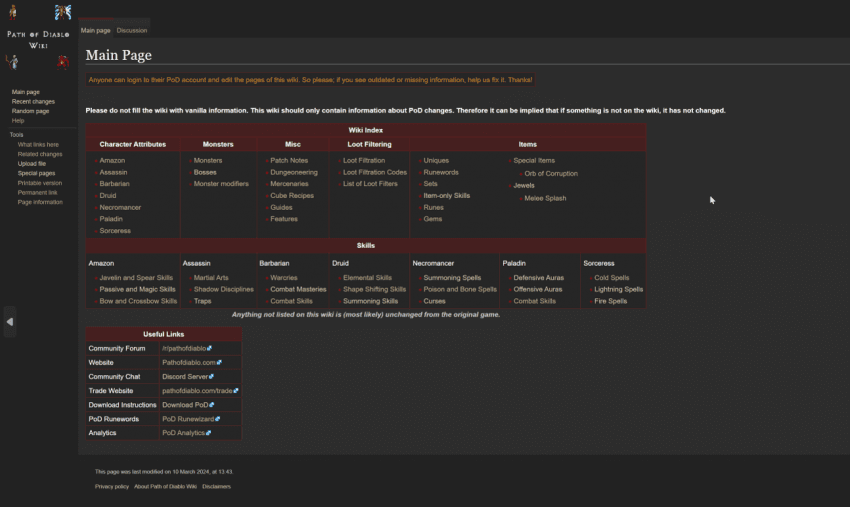Screen dimensions: 850x507
Task: Open Shape Shifting Skills page
Action: 374,290
